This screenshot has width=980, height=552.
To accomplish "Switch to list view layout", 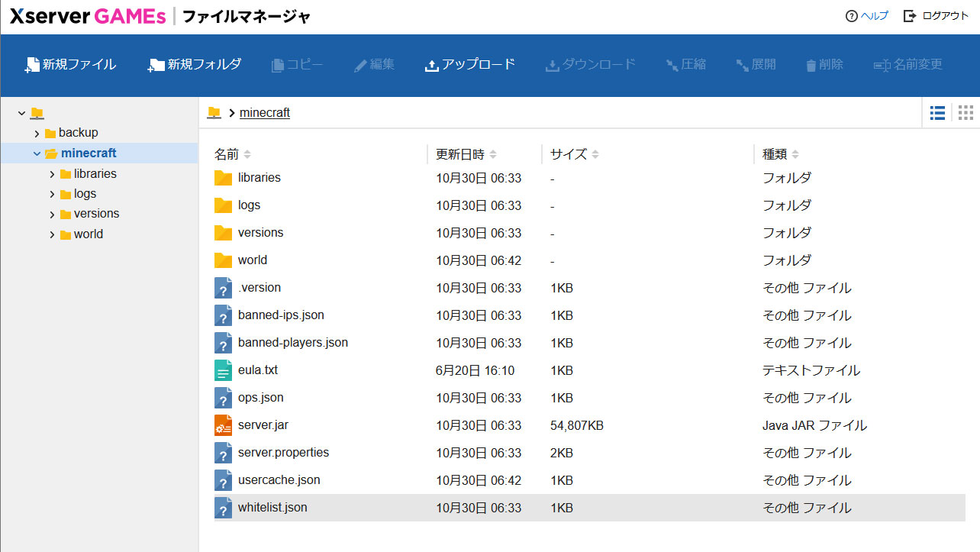I will pos(937,113).
